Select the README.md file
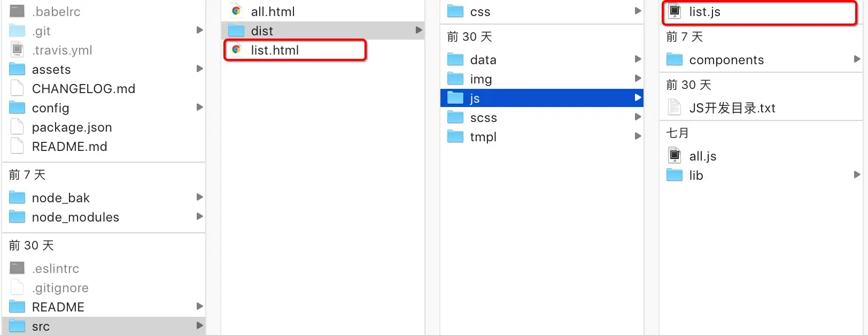This screenshot has width=868, height=335. 104,146
